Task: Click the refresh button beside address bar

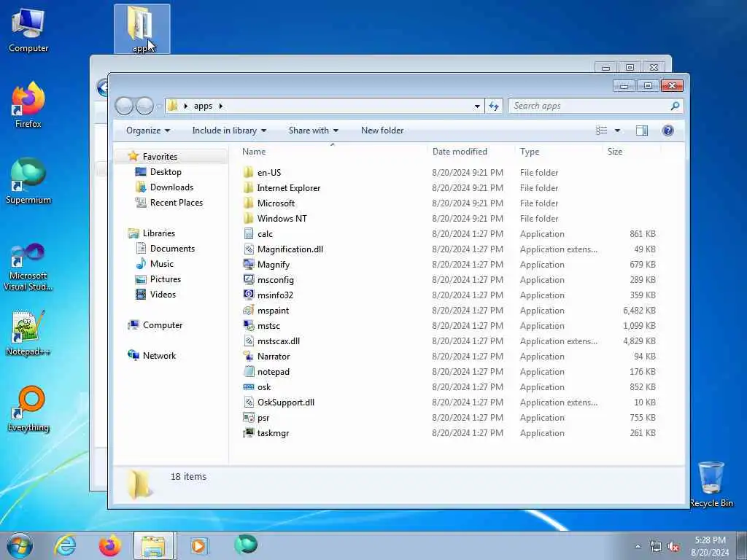Action: coord(494,106)
